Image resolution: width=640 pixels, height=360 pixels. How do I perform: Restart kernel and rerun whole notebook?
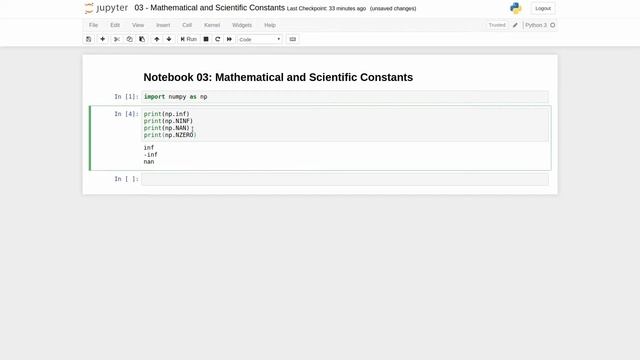click(x=229, y=39)
